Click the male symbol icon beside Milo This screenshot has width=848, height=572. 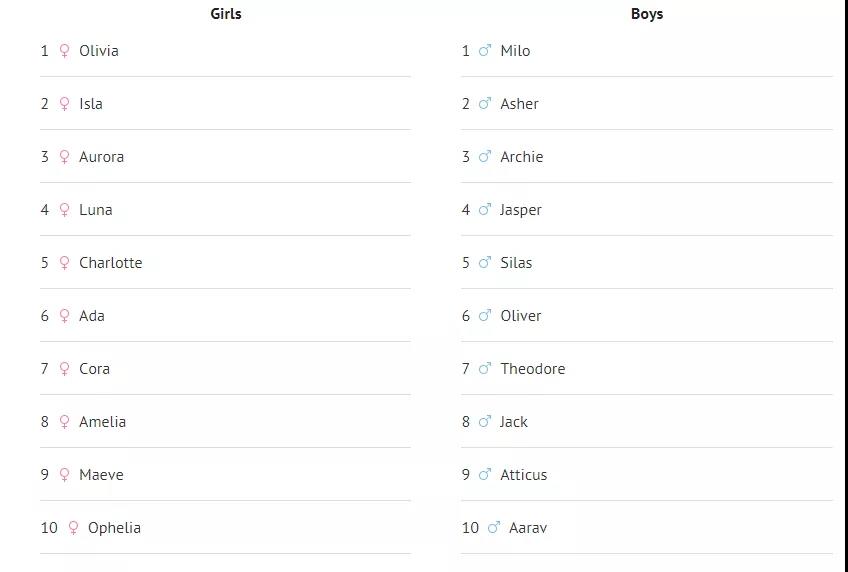pos(485,50)
